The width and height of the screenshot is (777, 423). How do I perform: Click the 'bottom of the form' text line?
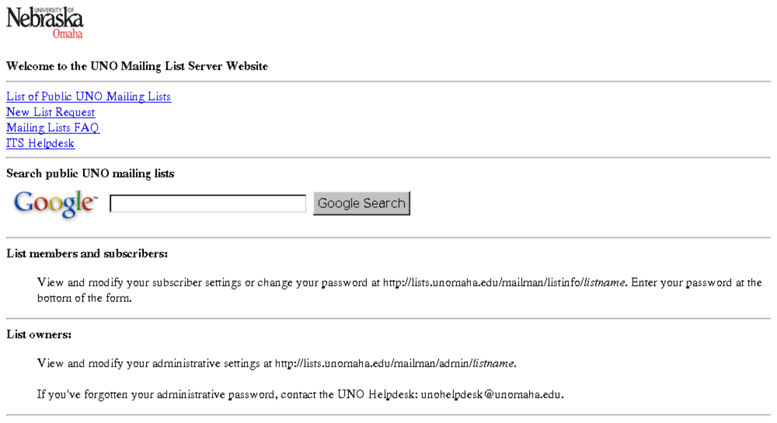[x=84, y=298]
